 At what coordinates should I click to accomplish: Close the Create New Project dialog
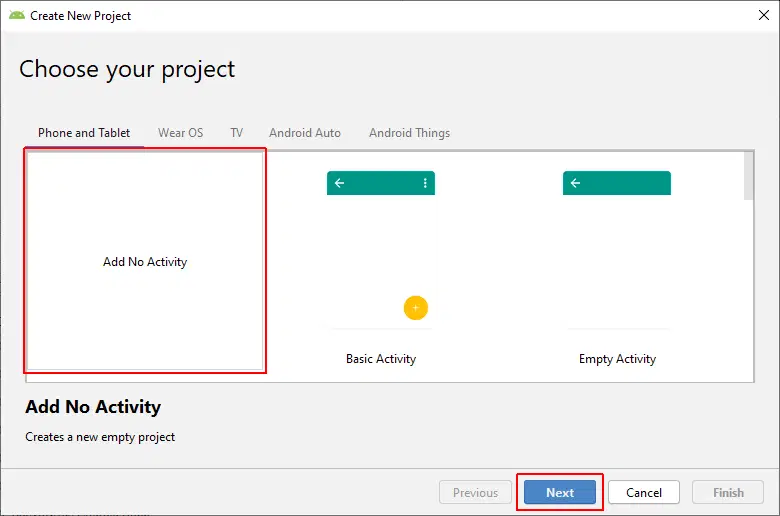(764, 15)
